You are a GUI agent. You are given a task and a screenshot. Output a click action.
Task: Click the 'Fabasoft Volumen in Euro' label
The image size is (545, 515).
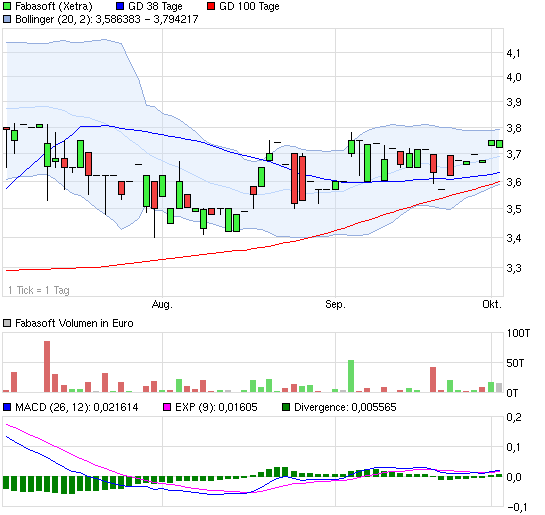(x=74, y=323)
